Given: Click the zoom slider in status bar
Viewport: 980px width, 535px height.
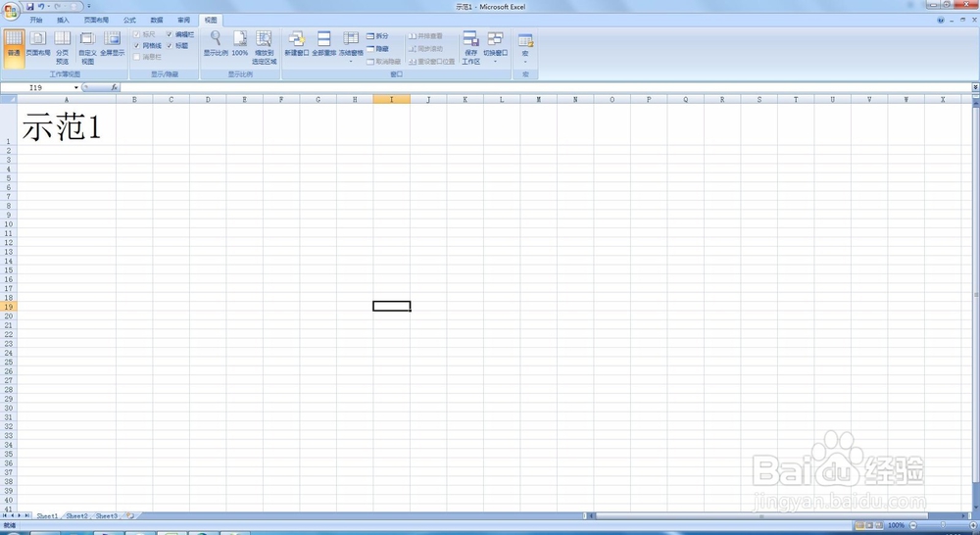Looking at the screenshot, I should click(943, 525).
